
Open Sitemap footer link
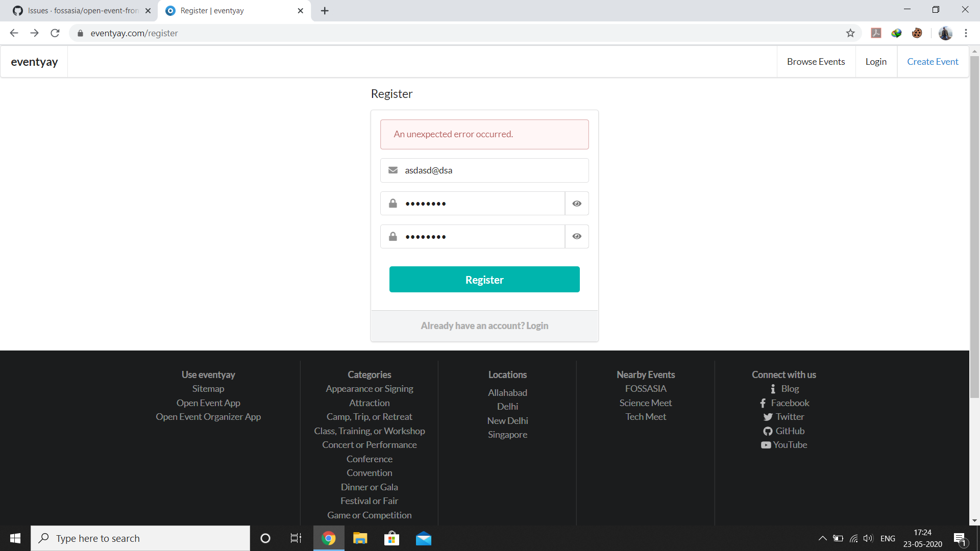208,389
